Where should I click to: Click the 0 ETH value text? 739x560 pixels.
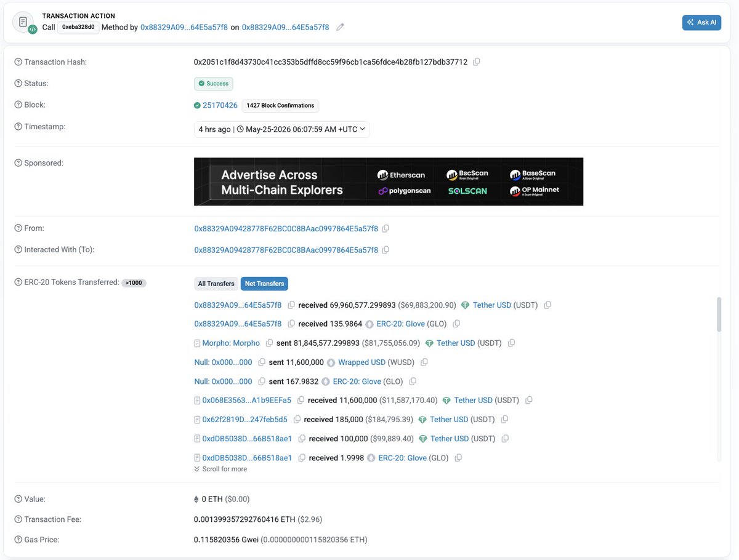pos(212,499)
